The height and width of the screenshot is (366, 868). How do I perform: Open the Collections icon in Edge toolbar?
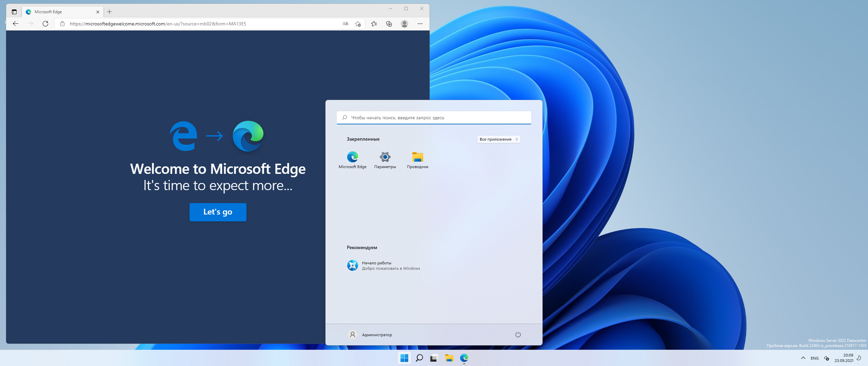(x=389, y=24)
